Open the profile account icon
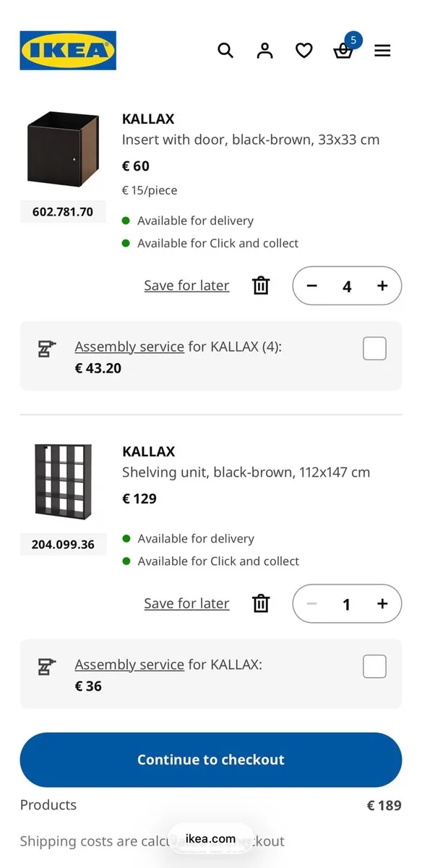This screenshot has height=868, width=422. click(x=264, y=51)
